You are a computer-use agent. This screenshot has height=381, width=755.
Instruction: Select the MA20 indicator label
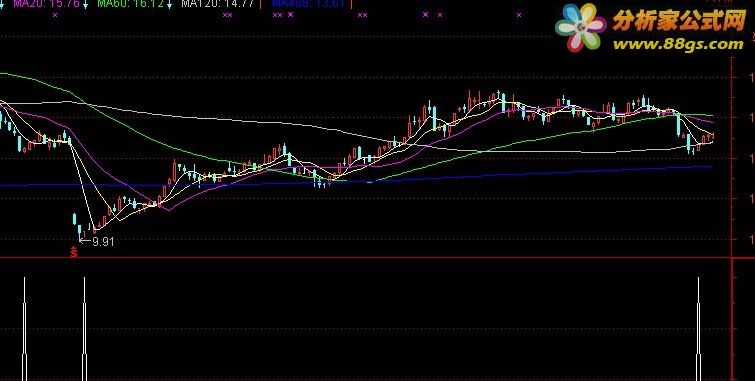(46, 4)
